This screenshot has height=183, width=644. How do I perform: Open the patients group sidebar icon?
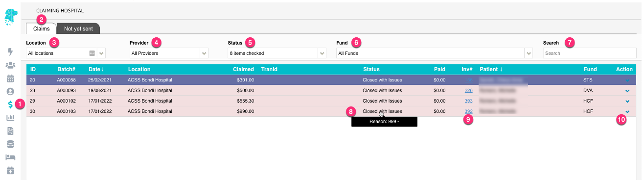[x=10, y=65]
